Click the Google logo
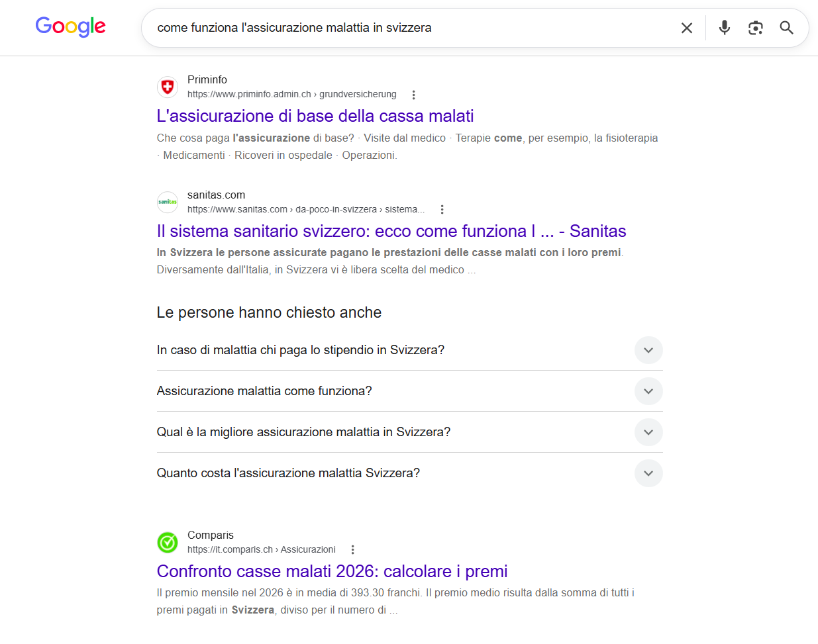The height and width of the screenshot is (644, 818). tap(70, 27)
